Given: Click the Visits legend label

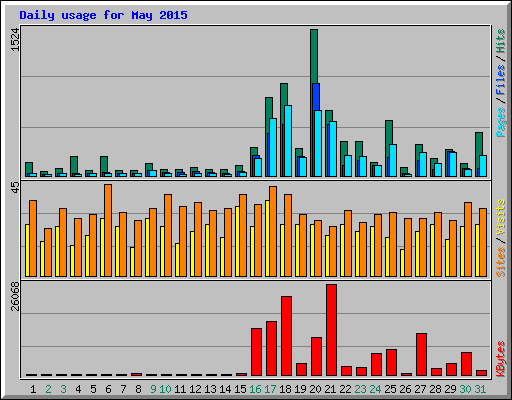Looking at the screenshot, I should 501,218.
